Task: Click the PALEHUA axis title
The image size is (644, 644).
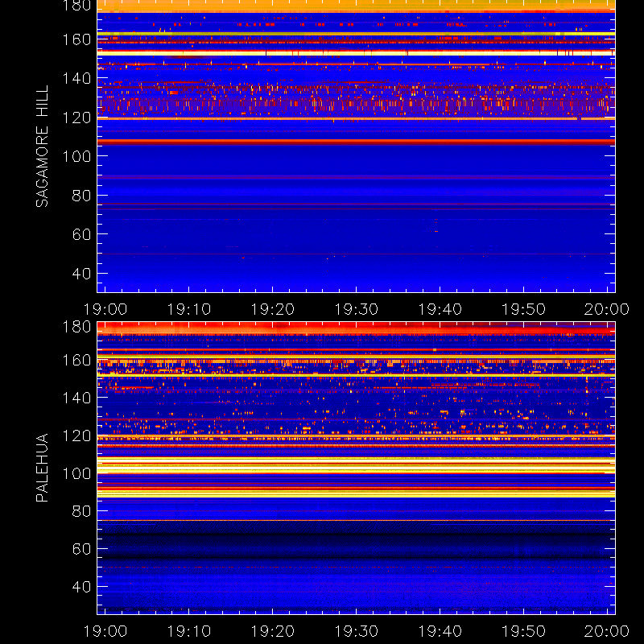Action: (x=42, y=468)
